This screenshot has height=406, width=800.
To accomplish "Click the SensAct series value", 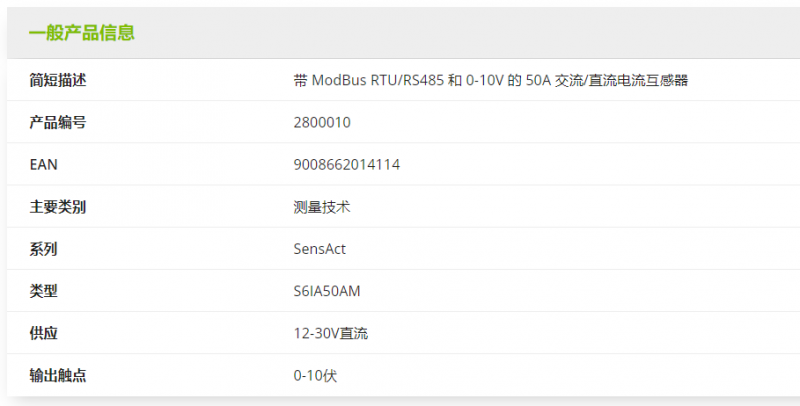I will (320, 249).
